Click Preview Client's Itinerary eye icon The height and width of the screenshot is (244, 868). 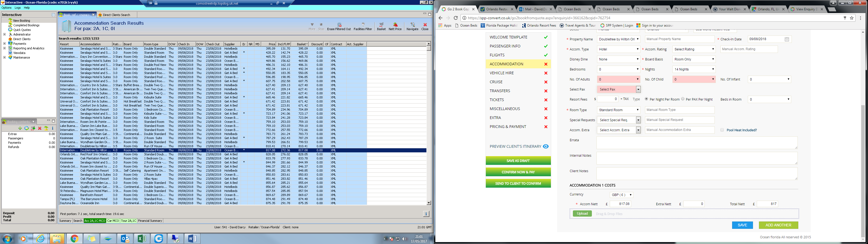click(x=546, y=146)
